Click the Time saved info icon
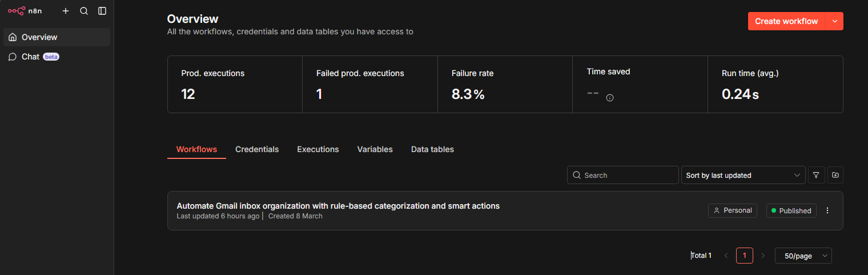868x275 pixels. [x=610, y=98]
